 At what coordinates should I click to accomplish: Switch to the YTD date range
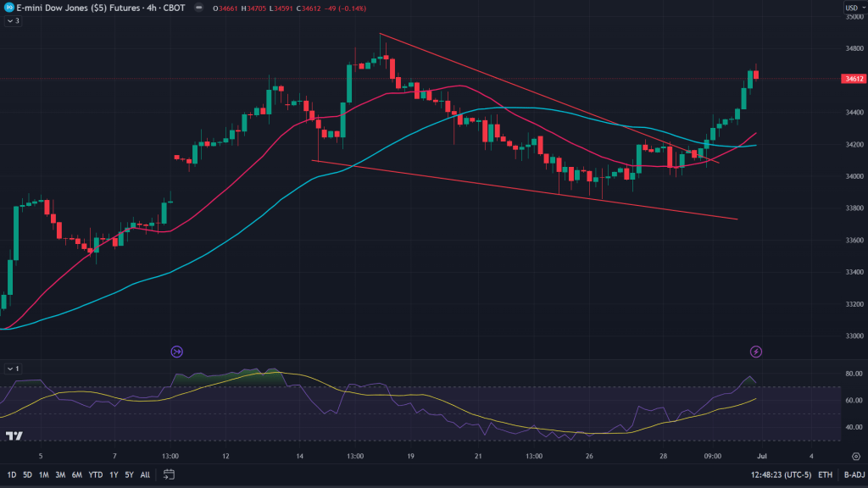point(95,474)
